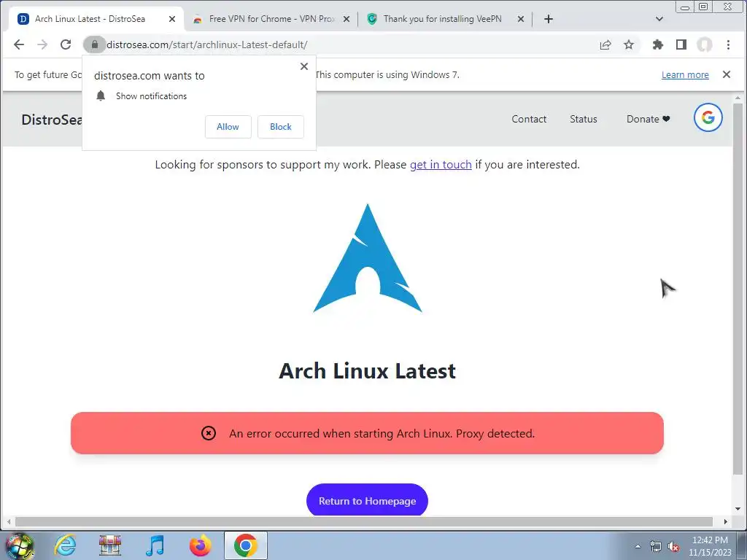Open the Chrome extensions puzzle icon
The width and height of the screenshot is (747, 560).
pos(658,44)
